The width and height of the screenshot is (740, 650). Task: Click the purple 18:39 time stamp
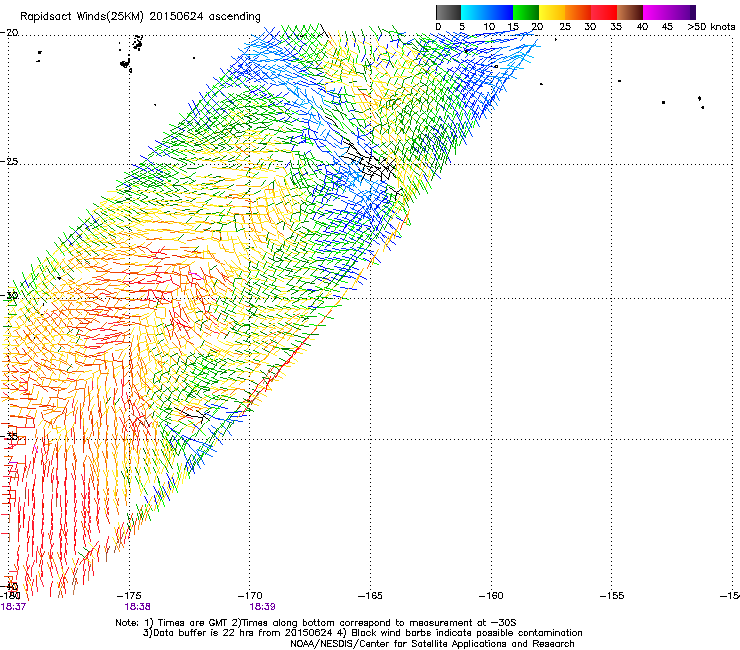262,607
